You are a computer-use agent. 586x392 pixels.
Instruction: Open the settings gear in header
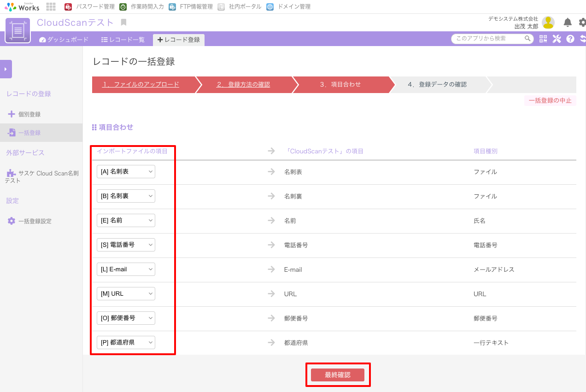582,23
